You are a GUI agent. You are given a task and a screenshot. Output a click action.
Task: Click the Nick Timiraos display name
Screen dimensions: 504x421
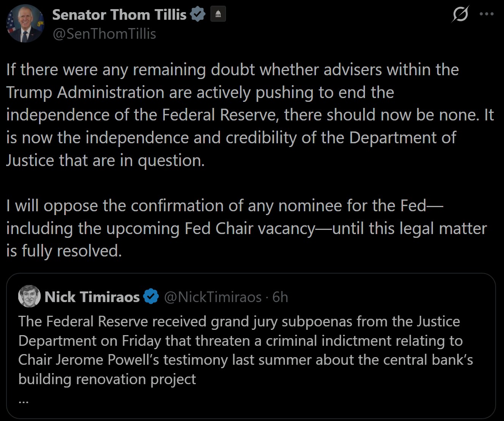(x=92, y=297)
